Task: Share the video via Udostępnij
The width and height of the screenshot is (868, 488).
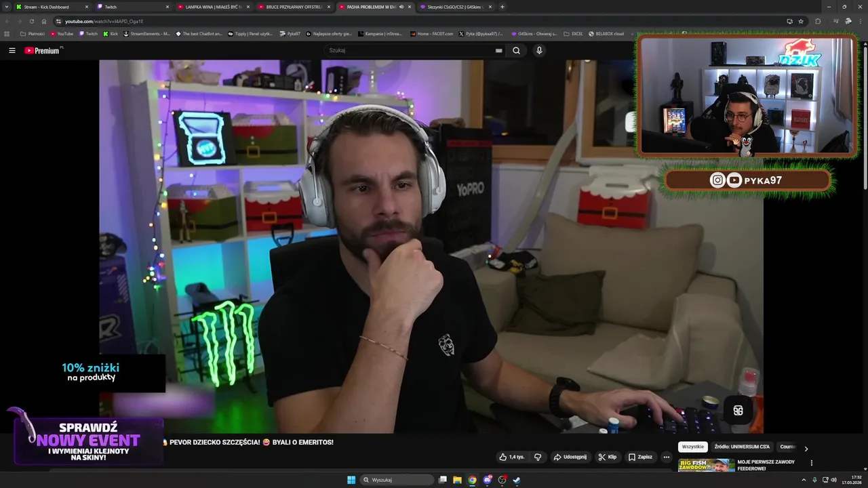Action: tap(570, 457)
